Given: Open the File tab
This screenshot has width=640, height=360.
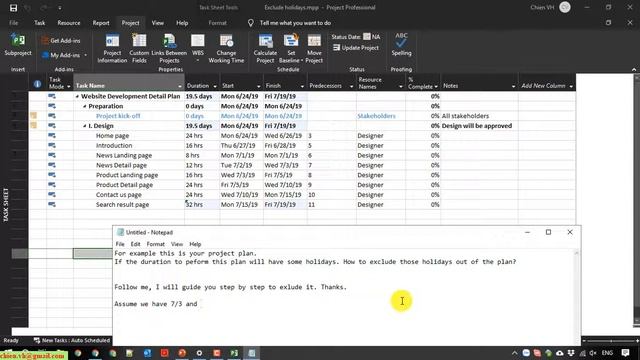Looking at the screenshot, I should (x=13, y=23).
